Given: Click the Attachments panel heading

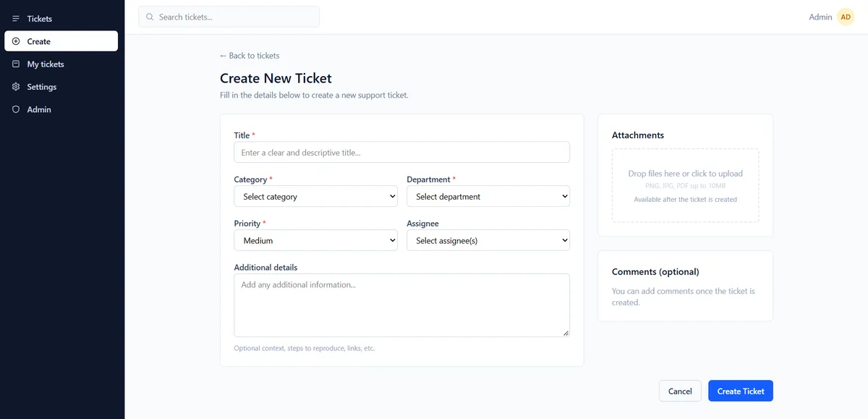Looking at the screenshot, I should [638, 135].
